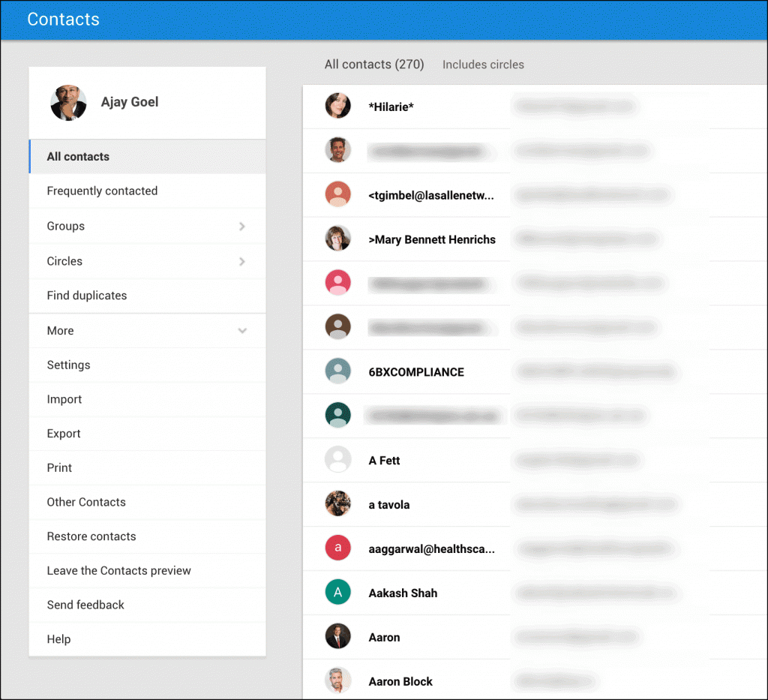Expand the Circles section chevron
Image resolution: width=768 pixels, height=700 pixels.
tap(241, 261)
